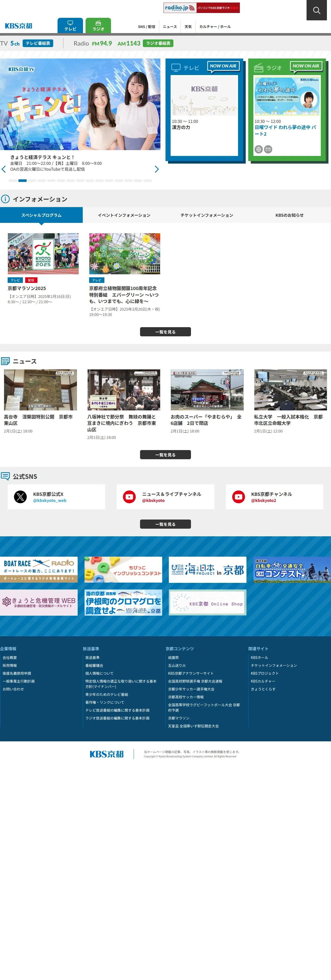Switch to イベントインフォメーション tab

pos(124,215)
